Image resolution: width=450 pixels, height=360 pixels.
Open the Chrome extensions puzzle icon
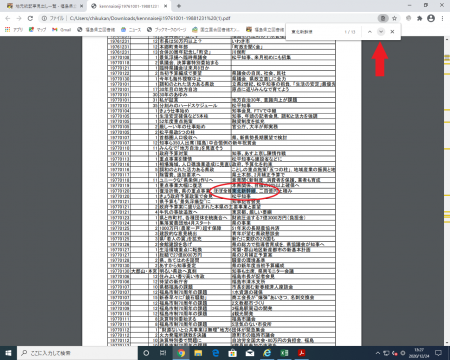click(x=420, y=18)
